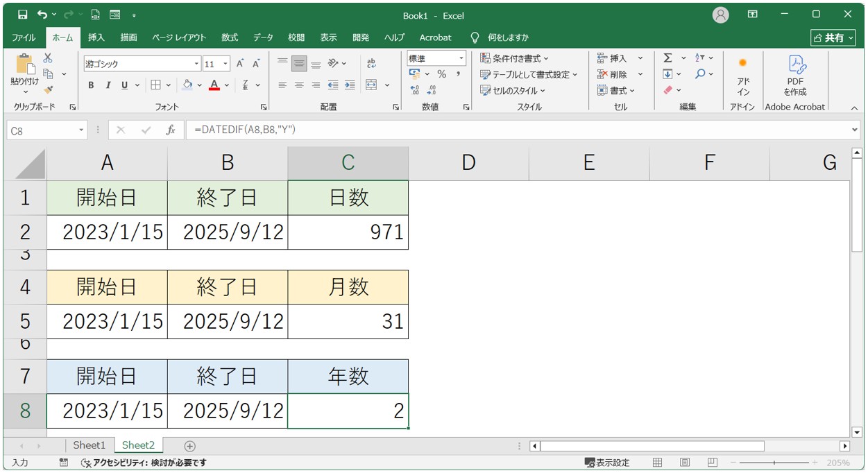Viewport: 868px width, 473px height.
Task: Click the Find and Select magnifier icon
Action: 701,74
